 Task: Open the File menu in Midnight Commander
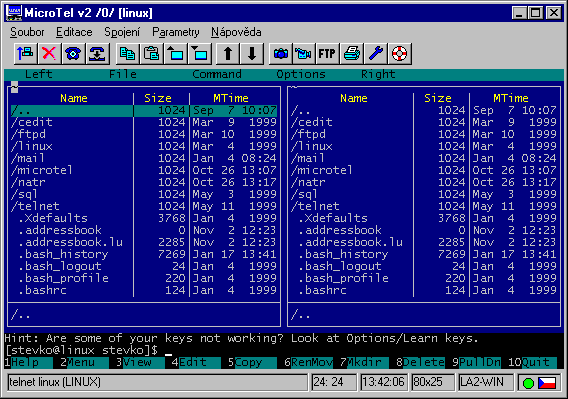coord(123,74)
